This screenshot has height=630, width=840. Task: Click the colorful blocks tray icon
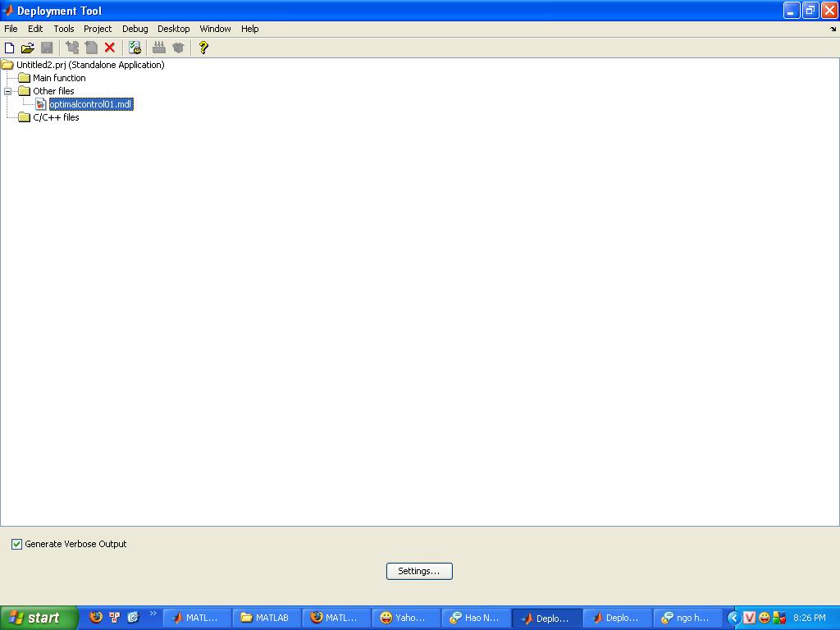pos(779,618)
